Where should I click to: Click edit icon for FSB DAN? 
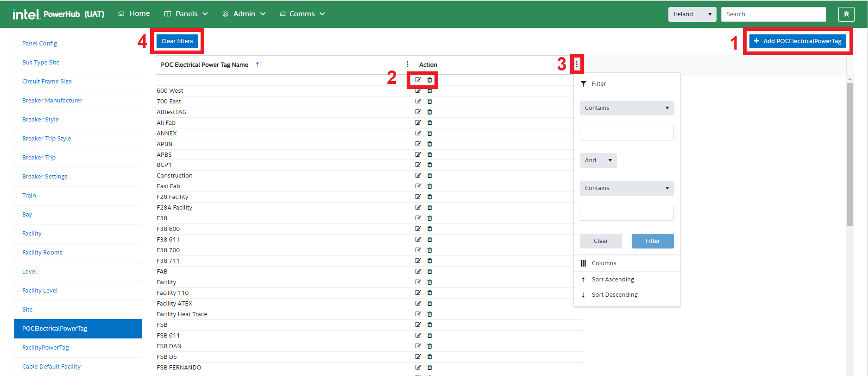(418, 346)
